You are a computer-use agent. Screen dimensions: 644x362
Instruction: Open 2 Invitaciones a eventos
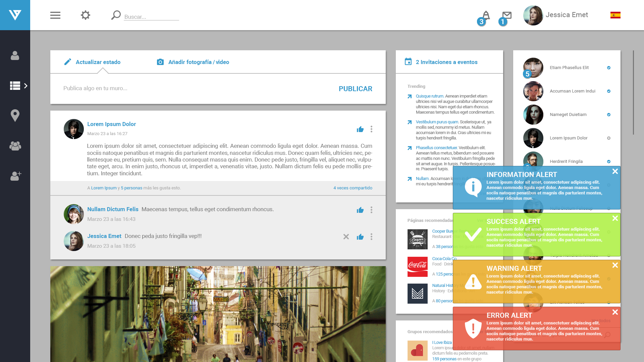click(446, 62)
